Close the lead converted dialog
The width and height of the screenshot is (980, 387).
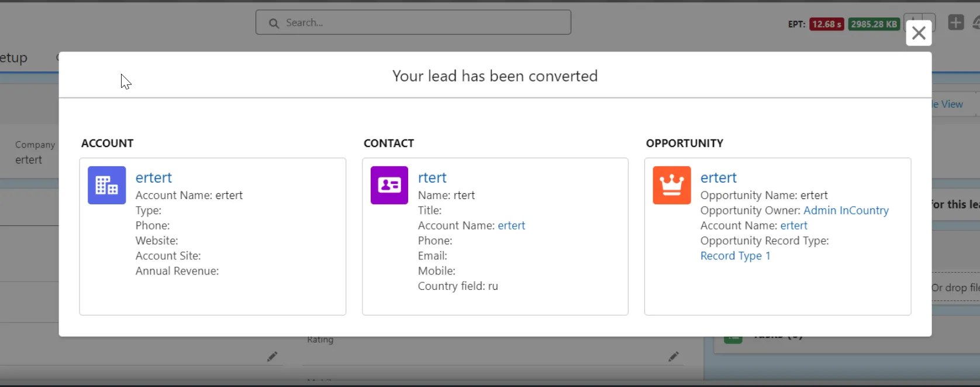[x=918, y=33]
